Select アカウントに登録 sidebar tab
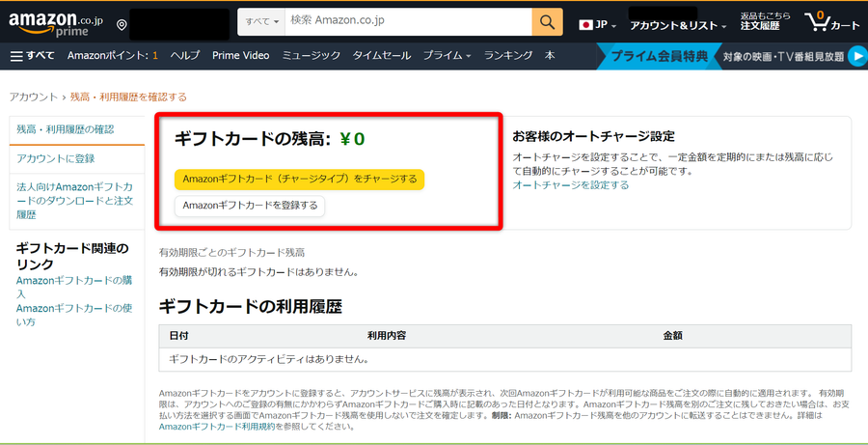Image resolution: width=868 pixels, height=445 pixels. (x=77, y=159)
